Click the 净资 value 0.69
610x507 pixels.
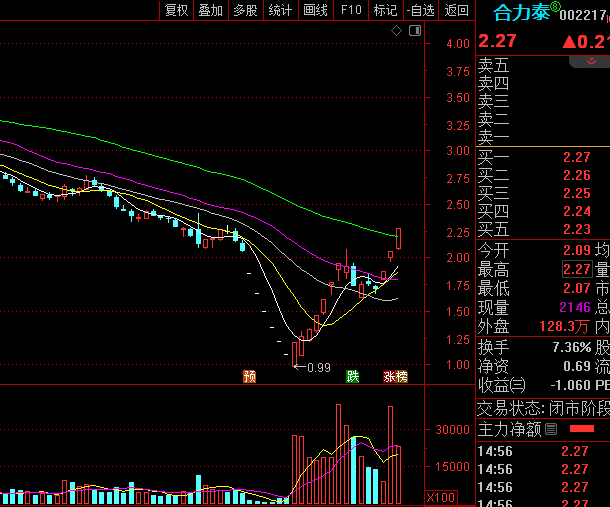pyautogui.click(x=577, y=366)
